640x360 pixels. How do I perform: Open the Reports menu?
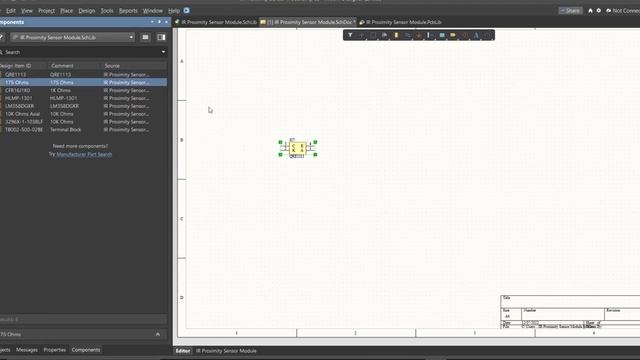click(x=128, y=11)
